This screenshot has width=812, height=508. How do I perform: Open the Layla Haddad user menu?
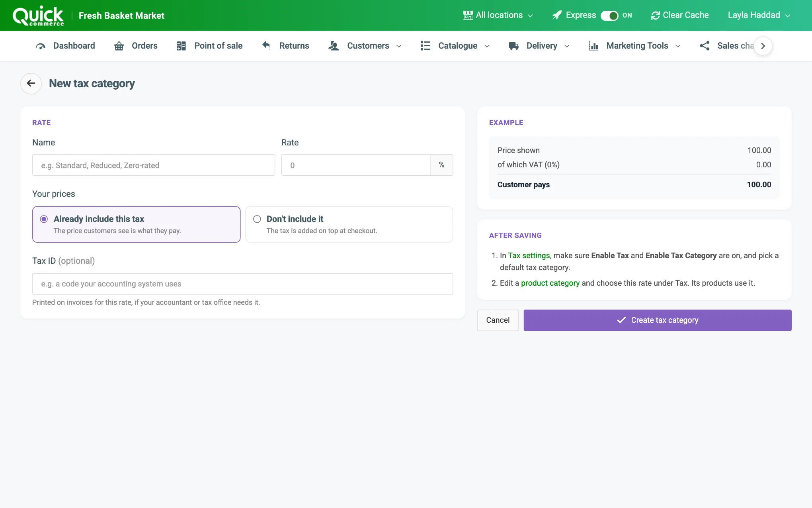[x=759, y=15]
